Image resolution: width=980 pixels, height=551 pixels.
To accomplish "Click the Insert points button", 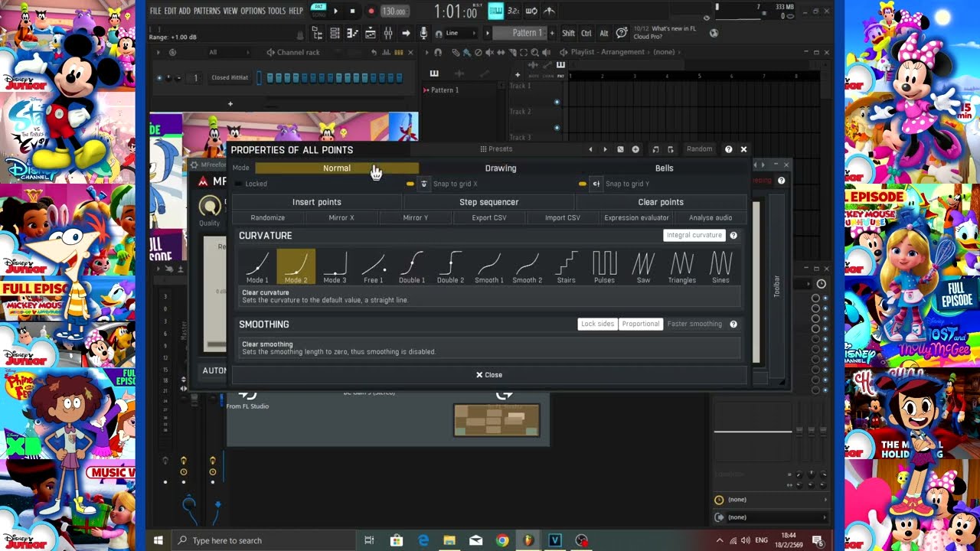I will point(316,202).
